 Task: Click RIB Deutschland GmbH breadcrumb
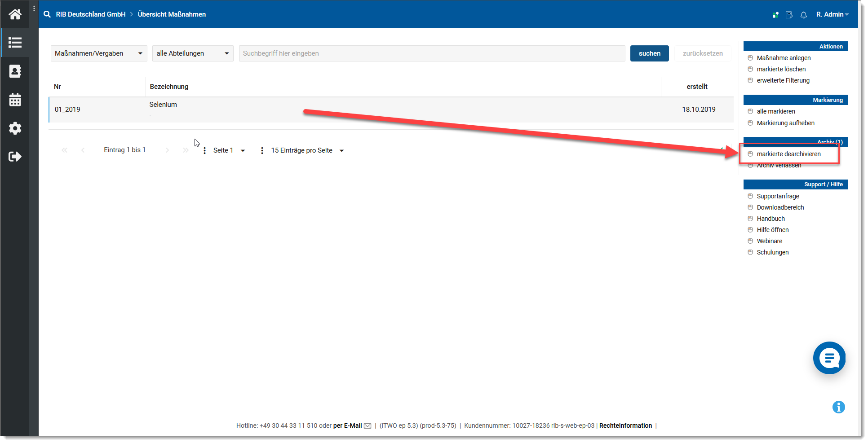(x=91, y=14)
